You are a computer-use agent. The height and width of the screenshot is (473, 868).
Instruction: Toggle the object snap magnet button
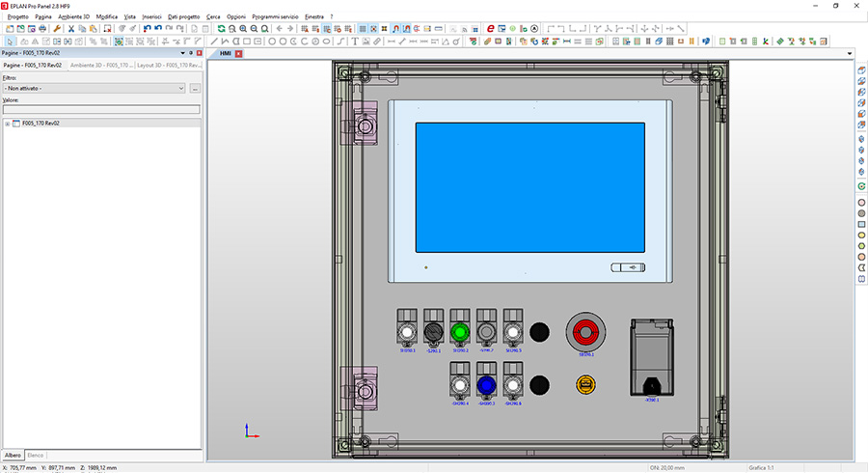click(x=396, y=29)
